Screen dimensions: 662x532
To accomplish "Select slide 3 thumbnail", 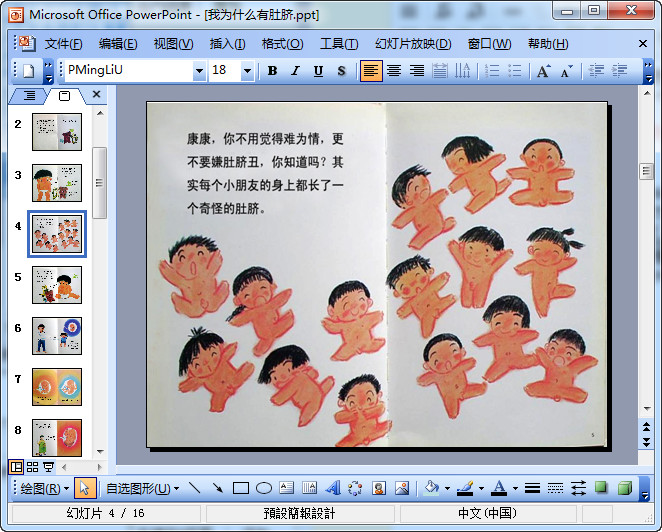I will tap(57, 183).
